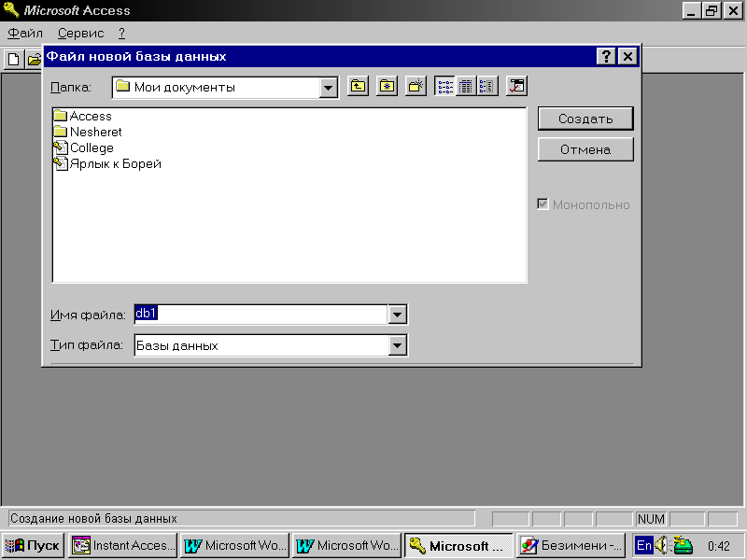This screenshot has width=747, height=560.
Task: Open the Папка folder dropdown
Action: pos(329,88)
